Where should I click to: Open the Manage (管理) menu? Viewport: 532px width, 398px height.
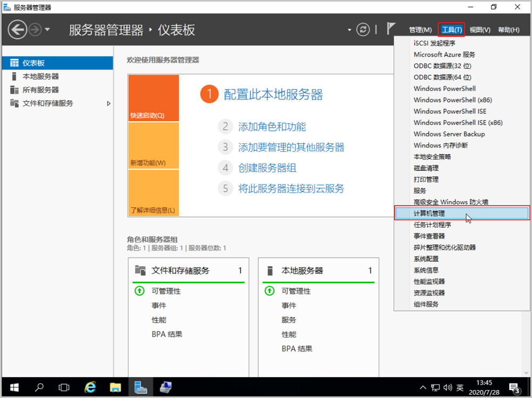420,30
